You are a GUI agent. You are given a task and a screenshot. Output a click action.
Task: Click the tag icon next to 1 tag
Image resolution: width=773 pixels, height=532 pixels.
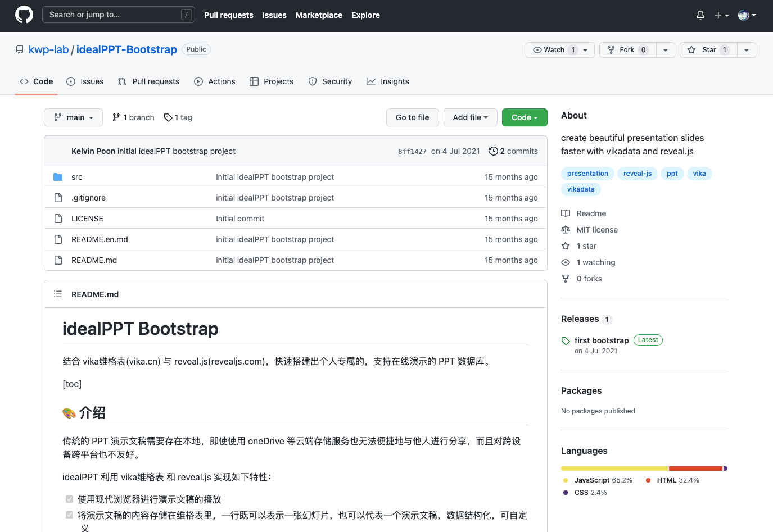[x=168, y=117]
